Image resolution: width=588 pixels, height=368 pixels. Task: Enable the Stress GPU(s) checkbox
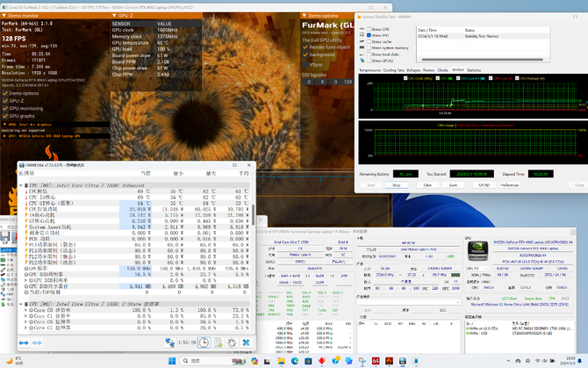(x=369, y=61)
